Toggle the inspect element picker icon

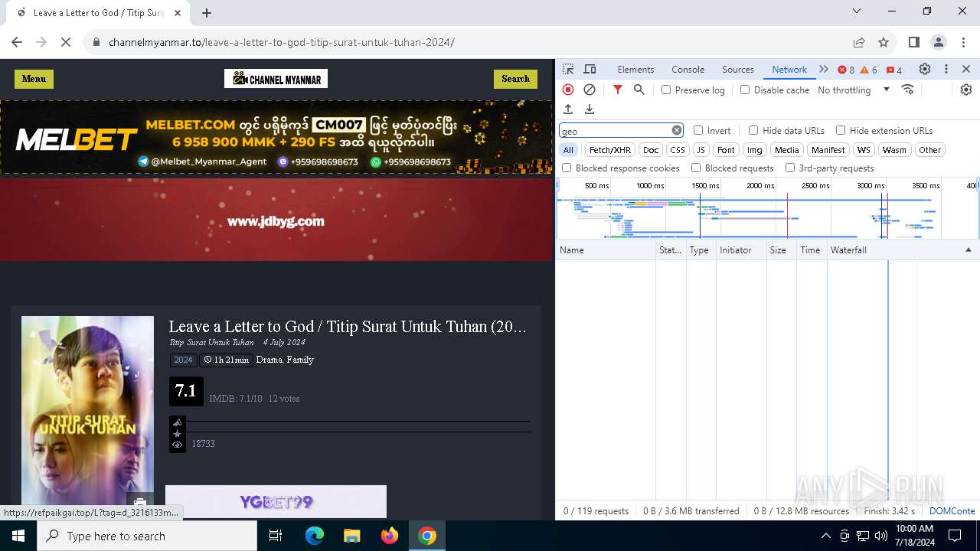click(568, 69)
